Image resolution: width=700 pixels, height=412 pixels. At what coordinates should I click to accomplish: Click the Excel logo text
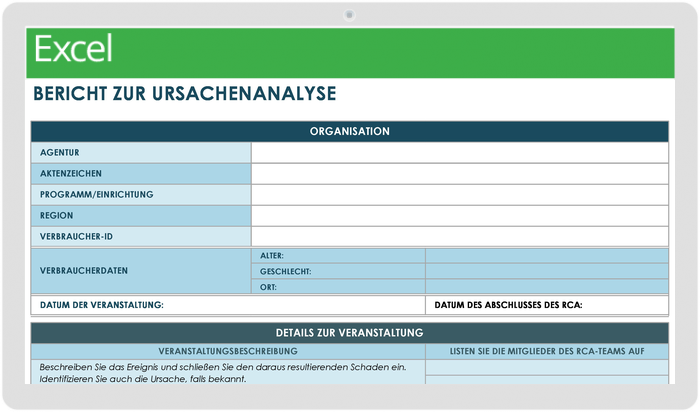click(x=73, y=49)
